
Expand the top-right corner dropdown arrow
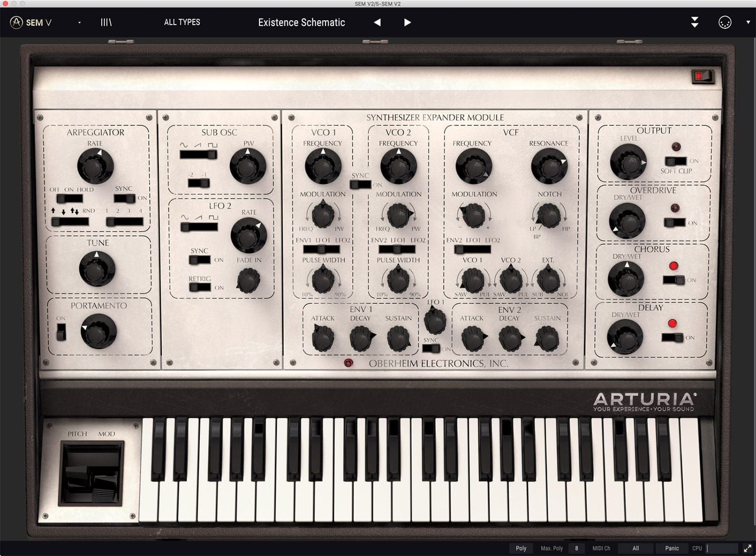coord(748,22)
